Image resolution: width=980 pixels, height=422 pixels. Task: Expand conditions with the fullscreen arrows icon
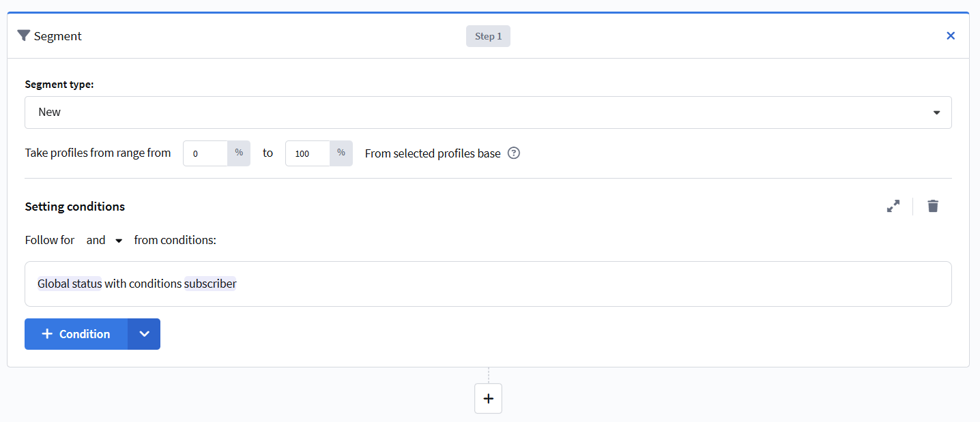coord(893,206)
